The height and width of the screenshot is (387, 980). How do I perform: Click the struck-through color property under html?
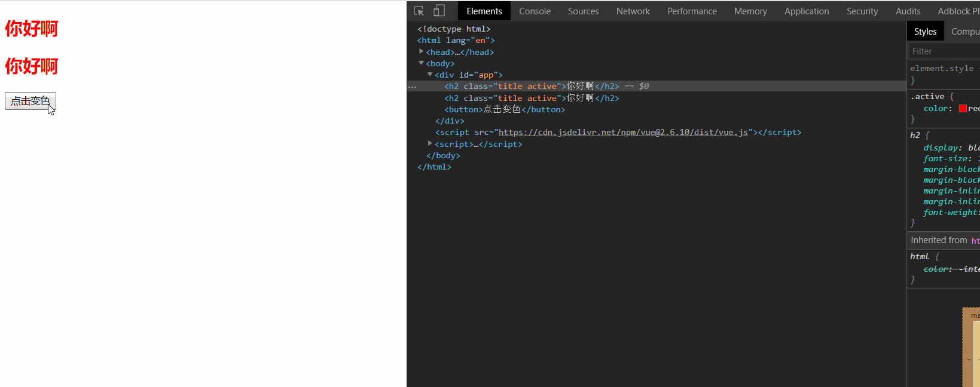tap(936, 269)
